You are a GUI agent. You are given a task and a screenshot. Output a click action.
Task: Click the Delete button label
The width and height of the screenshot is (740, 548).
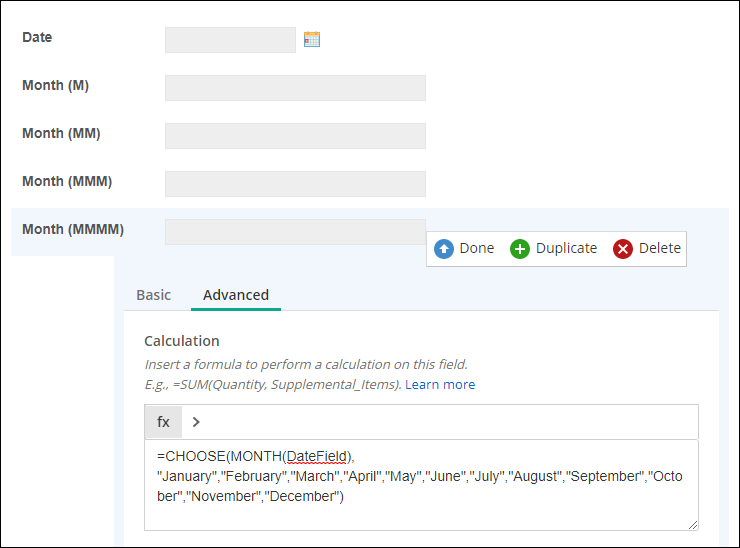(660, 248)
